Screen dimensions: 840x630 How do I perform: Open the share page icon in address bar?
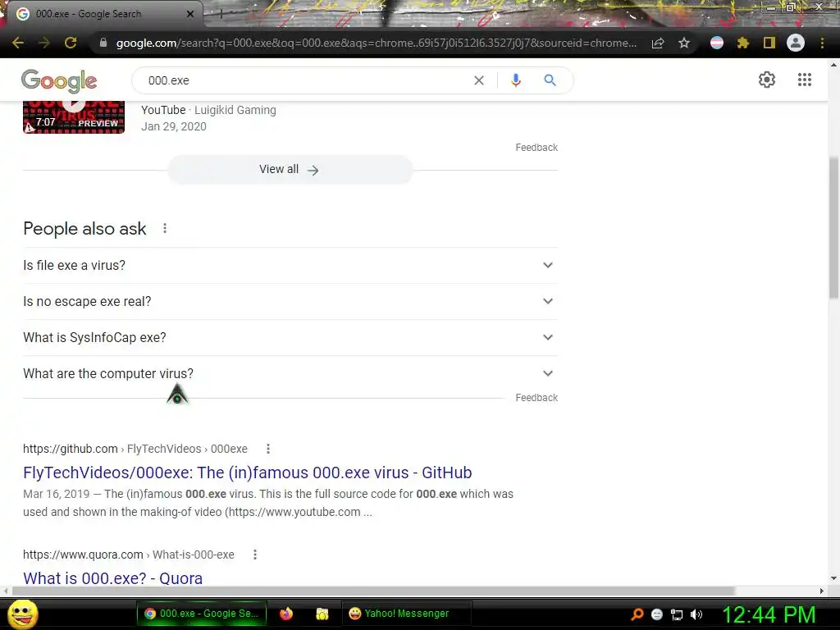658,43
